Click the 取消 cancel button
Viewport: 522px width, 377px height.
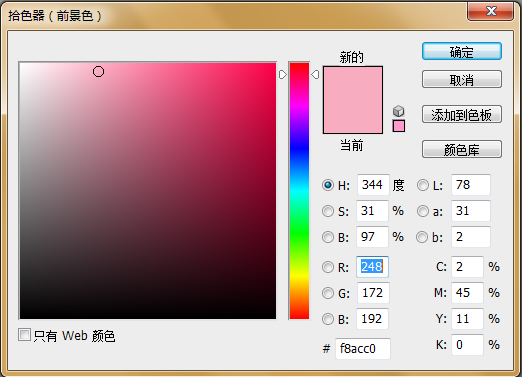(x=462, y=79)
